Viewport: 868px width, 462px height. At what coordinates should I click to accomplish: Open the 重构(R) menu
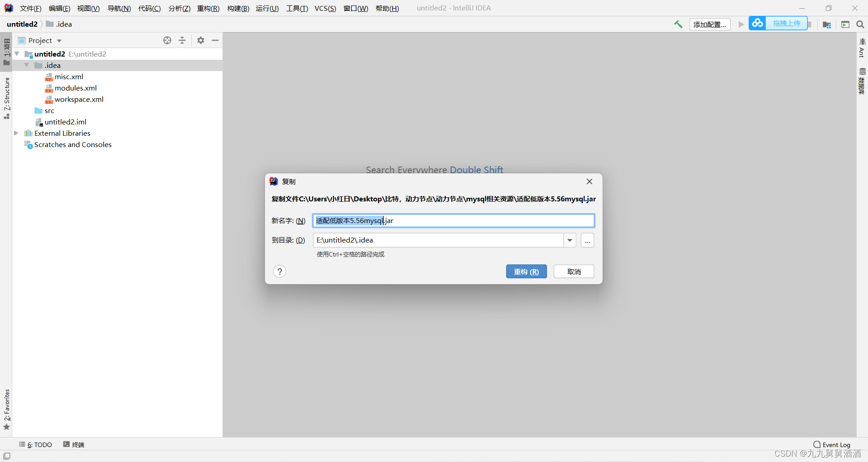point(208,8)
